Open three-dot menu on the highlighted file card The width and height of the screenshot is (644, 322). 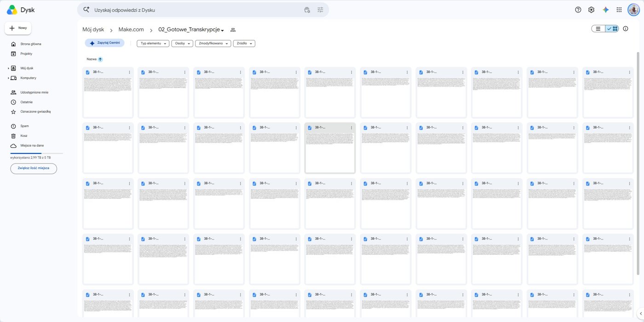pos(351,128)
